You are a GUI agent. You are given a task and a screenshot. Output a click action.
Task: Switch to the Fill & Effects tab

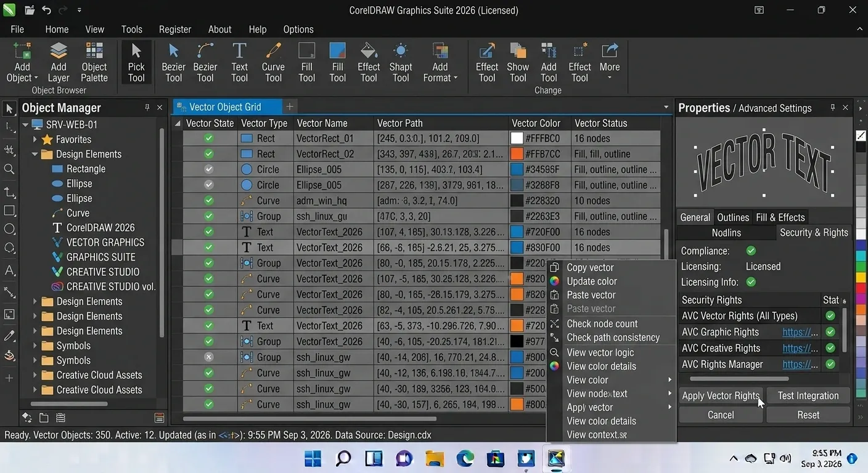(x=780, y=217)
